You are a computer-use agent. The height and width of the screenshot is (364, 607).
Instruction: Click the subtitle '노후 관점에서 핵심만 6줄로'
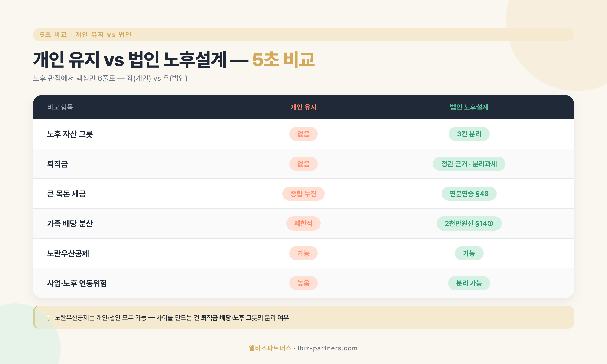[74, 78]
